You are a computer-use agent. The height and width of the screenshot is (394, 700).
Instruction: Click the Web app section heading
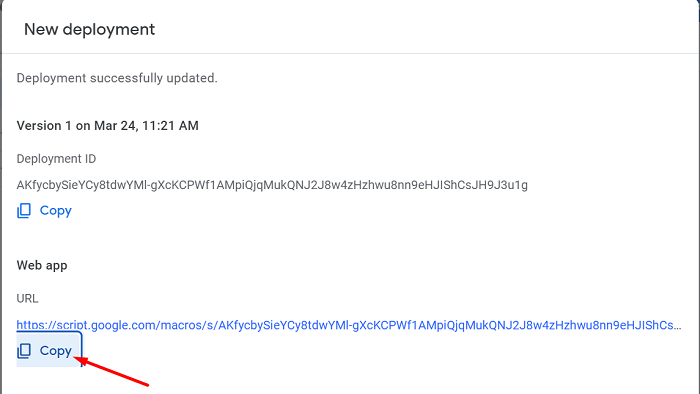click(x=42, y=265)
